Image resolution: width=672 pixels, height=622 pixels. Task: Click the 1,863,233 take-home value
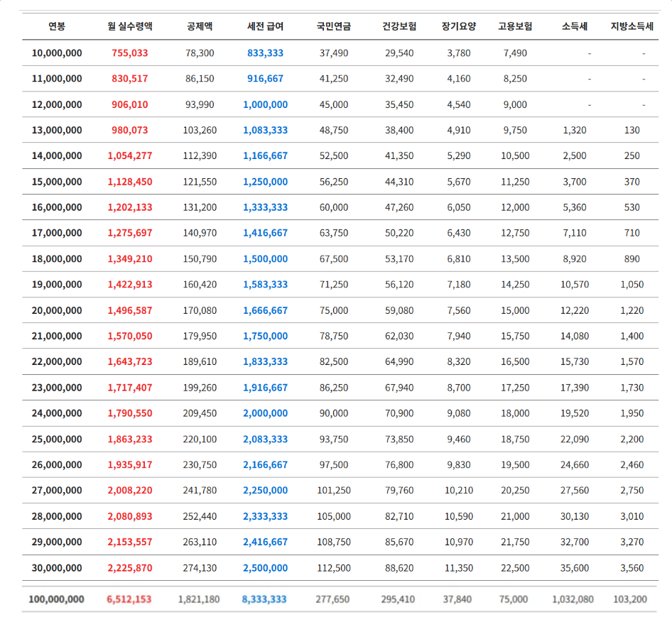130,439
